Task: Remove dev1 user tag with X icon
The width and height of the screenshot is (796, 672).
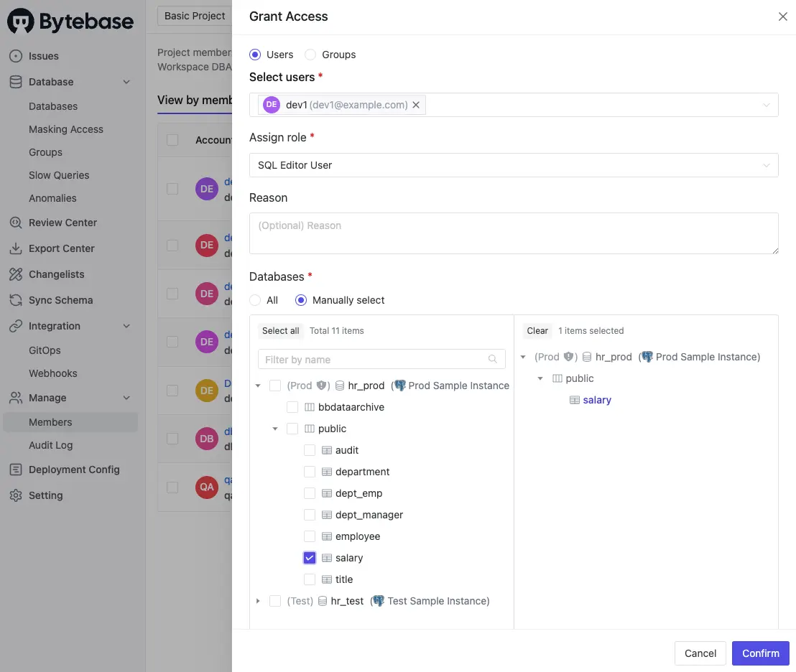Action: click(x=416, y=105)
